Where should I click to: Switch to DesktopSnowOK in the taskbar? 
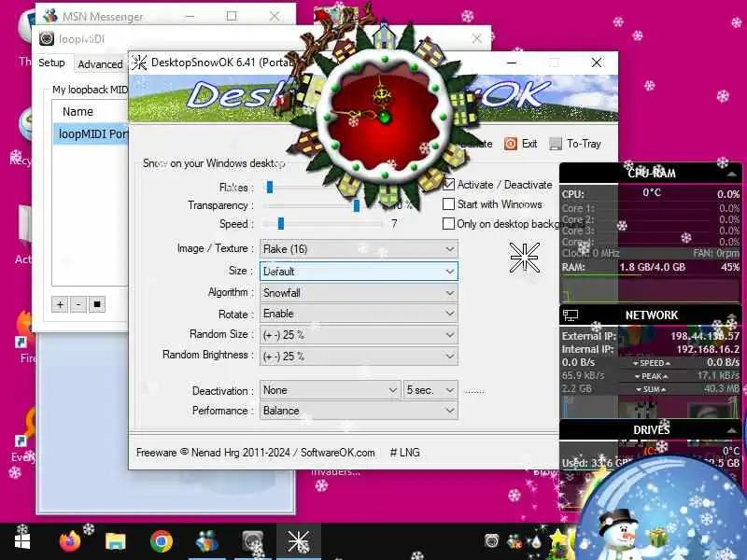pyautogui.click(x=298, y=541)
